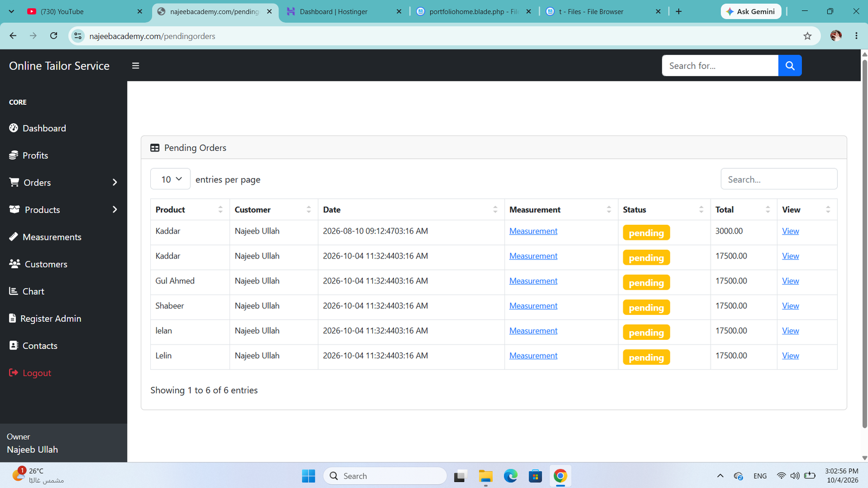This screenshot has height=488, width=868.
Task: Bookmark page with the star icon
Action: pos(807,36)
